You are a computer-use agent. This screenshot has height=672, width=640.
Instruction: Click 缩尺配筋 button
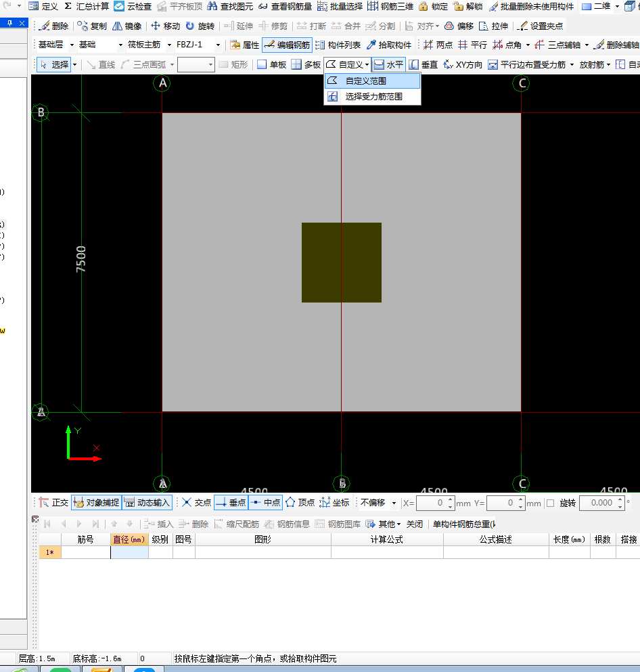[237, 524]
